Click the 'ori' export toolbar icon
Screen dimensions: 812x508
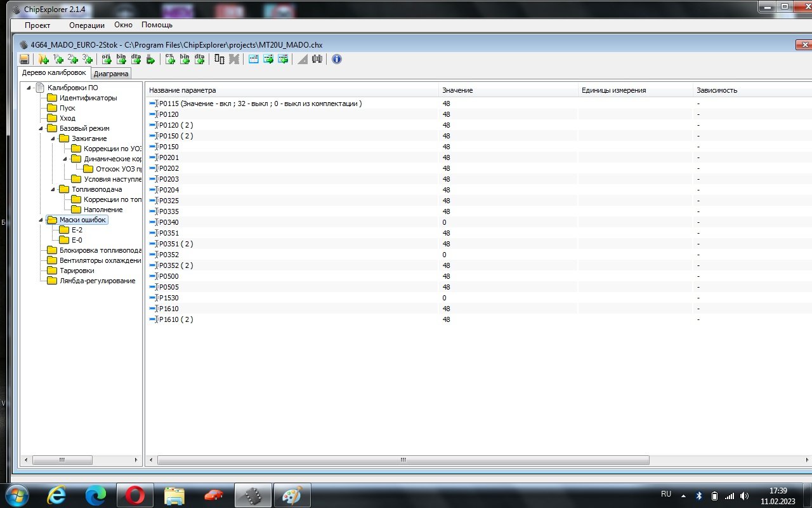click(x=106, y=59)
